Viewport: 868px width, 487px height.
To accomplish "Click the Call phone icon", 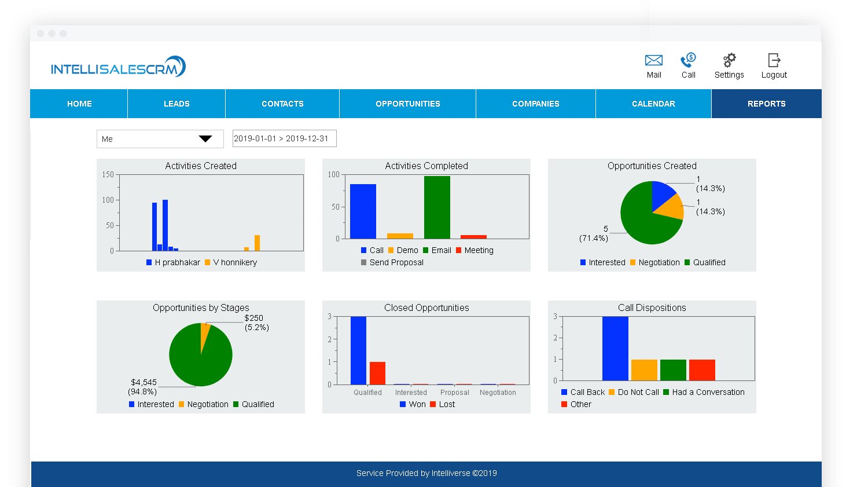I will click(x=688, y=60).
